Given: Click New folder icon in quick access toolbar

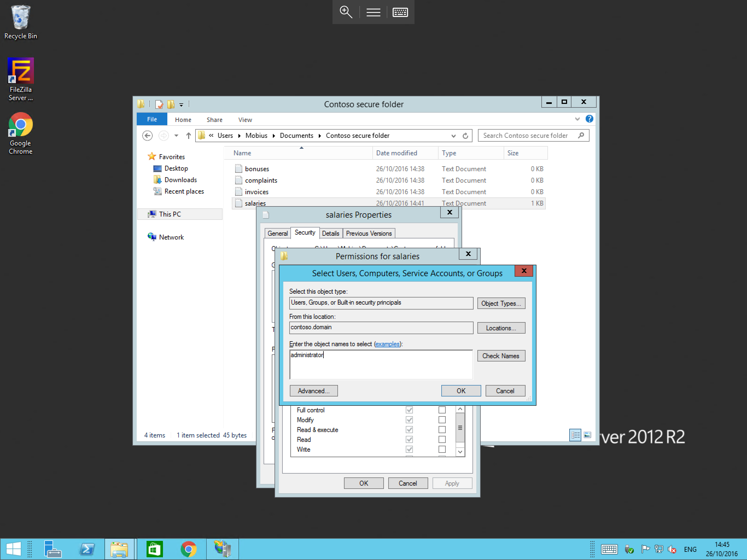Looking at the screenshot, I should click(171, 104).
